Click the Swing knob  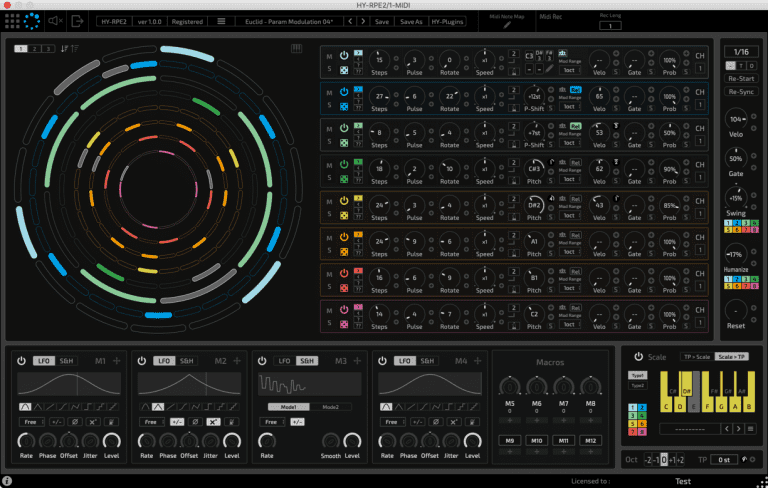(736, 198)
